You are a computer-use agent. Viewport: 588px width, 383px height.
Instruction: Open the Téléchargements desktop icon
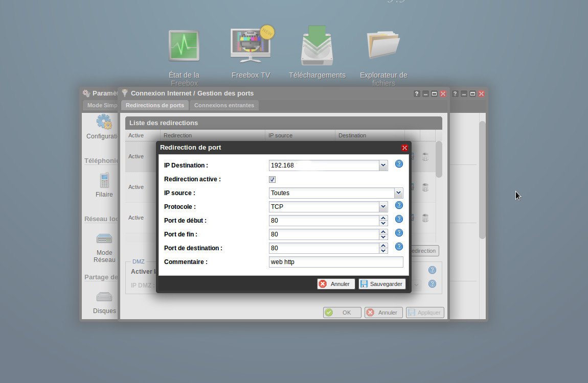click(x=317, y=45)
